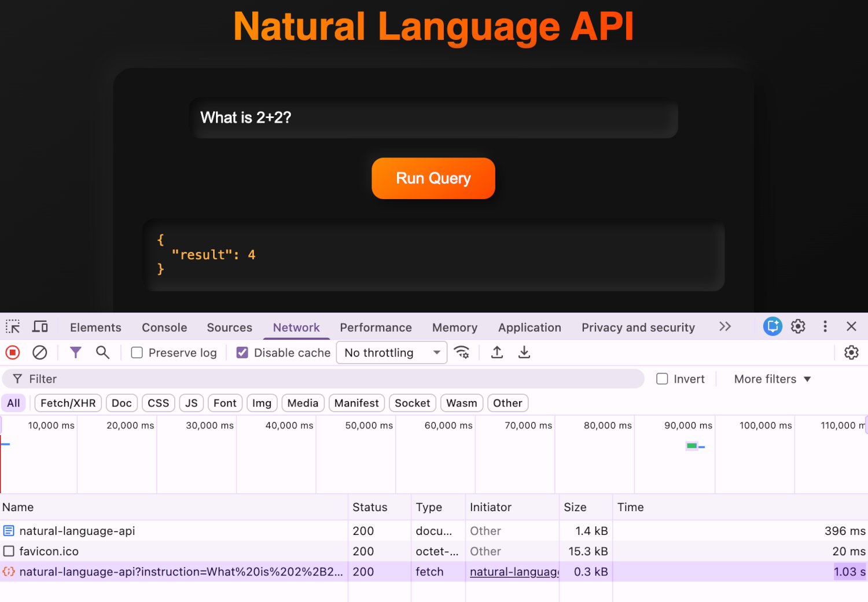Export HAR file using the download icon
Viewport: 868px width, 602px height.
pyautogui.click(x=524, y=353)
